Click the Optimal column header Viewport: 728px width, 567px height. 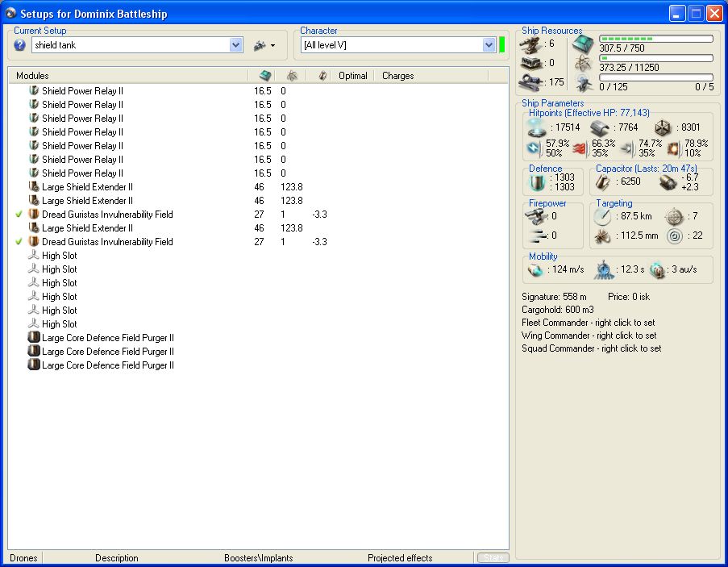tap(353, 76)
